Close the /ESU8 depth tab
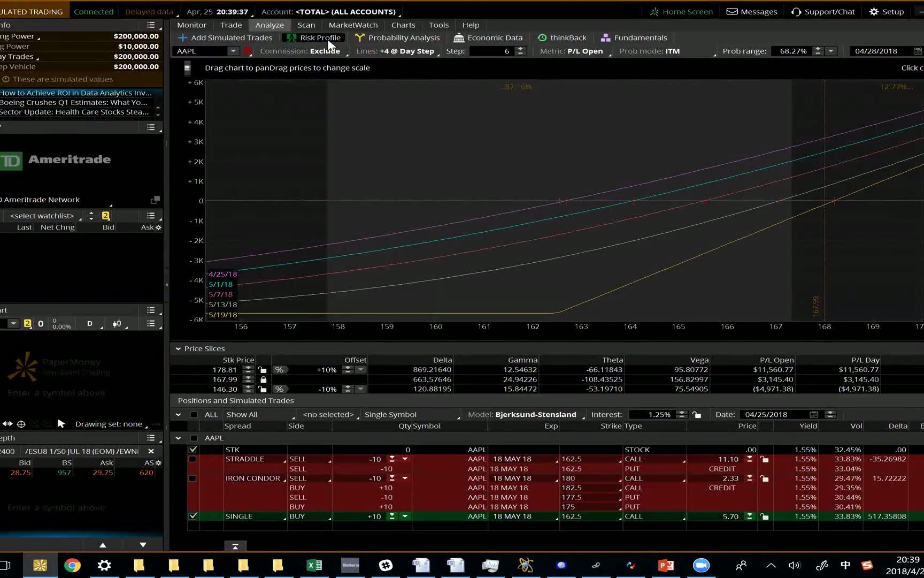Image resolution: width=924 pixels, height=578 pixels. click(x=151, y=451)
